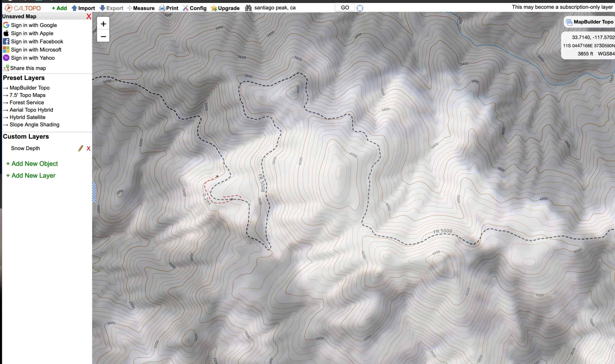615x364 pixels.
Task: Remove the Snow Depth custom layer
Action: (89, 148)
